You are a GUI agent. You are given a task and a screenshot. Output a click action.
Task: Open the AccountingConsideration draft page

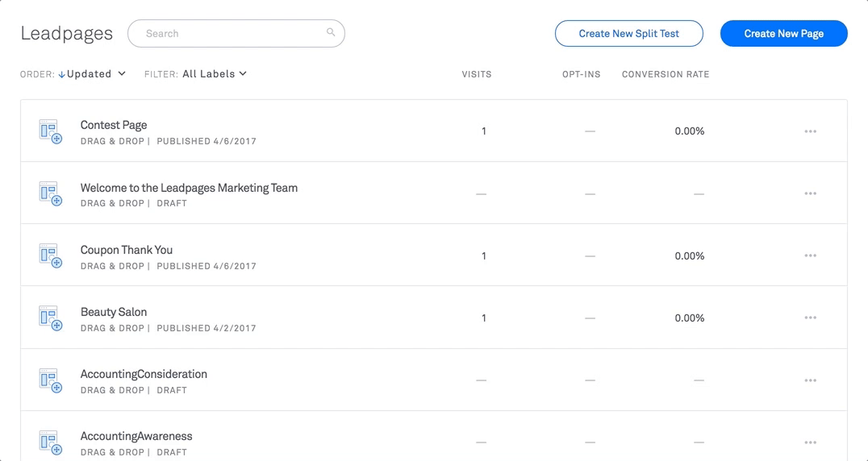point(144,374)
